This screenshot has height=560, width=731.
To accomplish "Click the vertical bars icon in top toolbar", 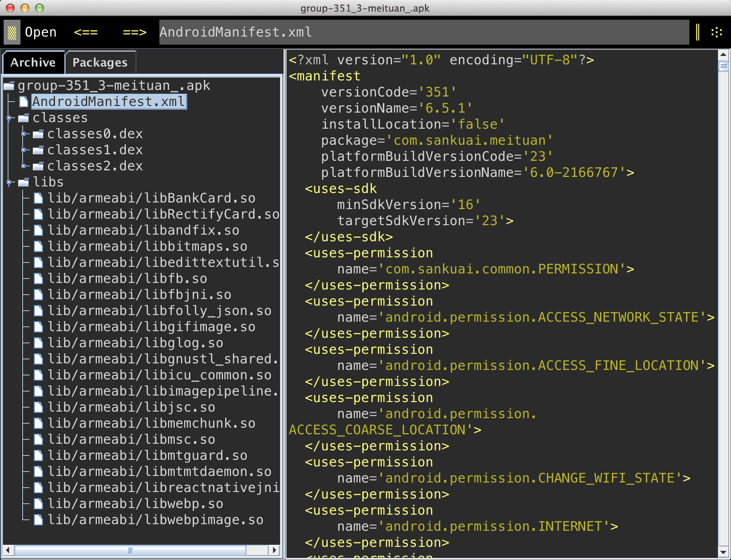I will [697, 32].
